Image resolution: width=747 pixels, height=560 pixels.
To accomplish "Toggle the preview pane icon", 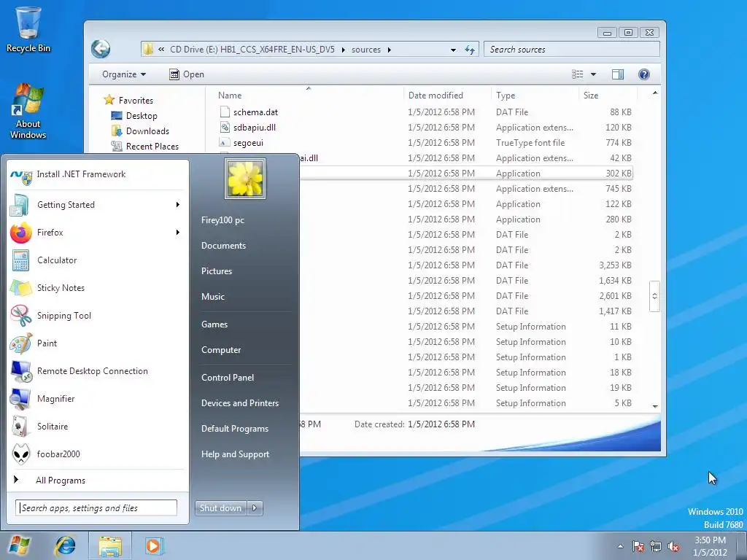I will coord(617,74).
